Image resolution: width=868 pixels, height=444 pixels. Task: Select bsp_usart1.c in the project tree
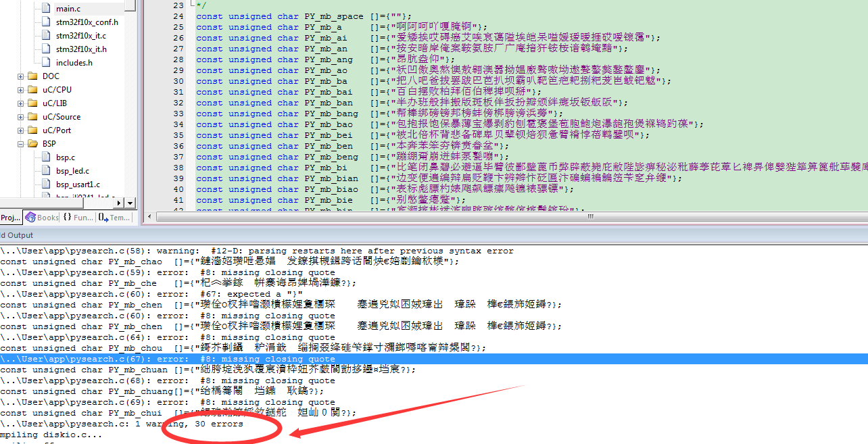click(x=78, y=184)
